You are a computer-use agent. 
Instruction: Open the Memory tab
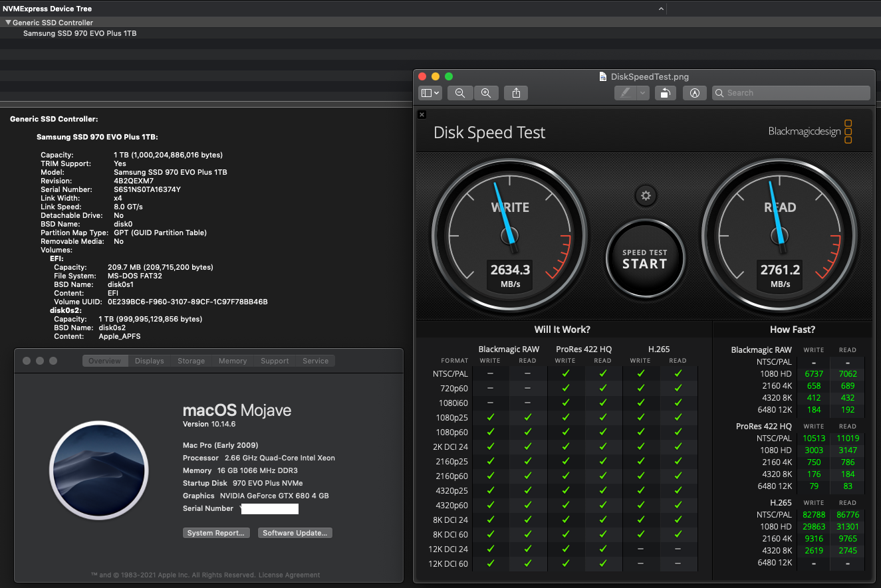point(233,361)
